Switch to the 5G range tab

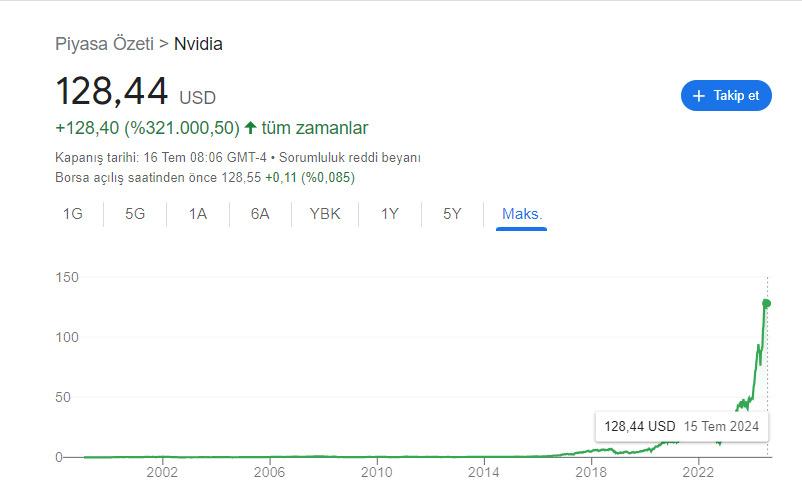pos(135,214)
